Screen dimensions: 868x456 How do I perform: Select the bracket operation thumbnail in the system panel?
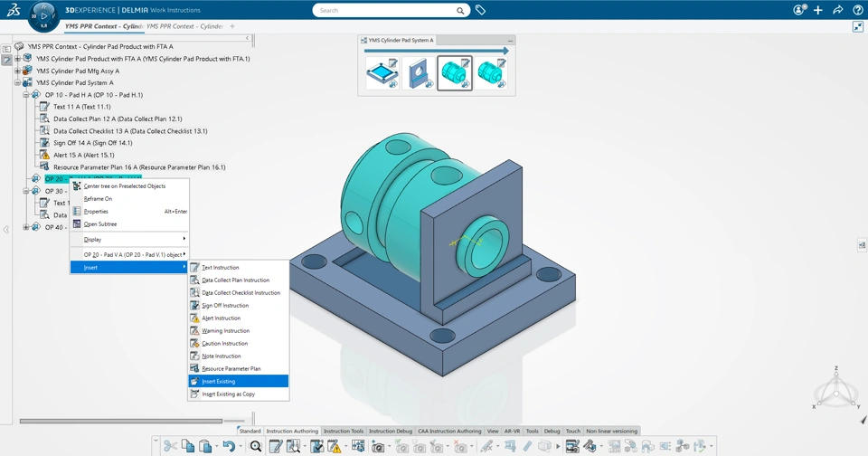pyautogui.click(x=418, y=73)
